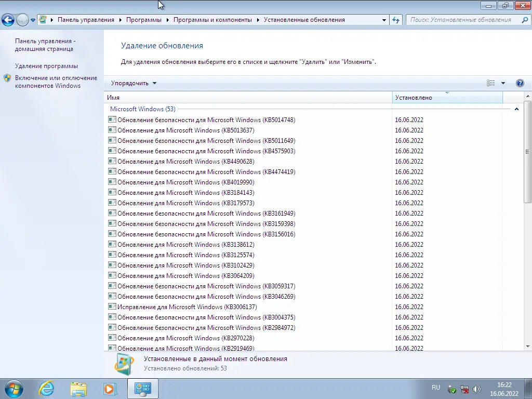The height and width of the screenshot is (399, 532).
Task: Switch input language via RU indicator
Action: (x=436, y=388)
